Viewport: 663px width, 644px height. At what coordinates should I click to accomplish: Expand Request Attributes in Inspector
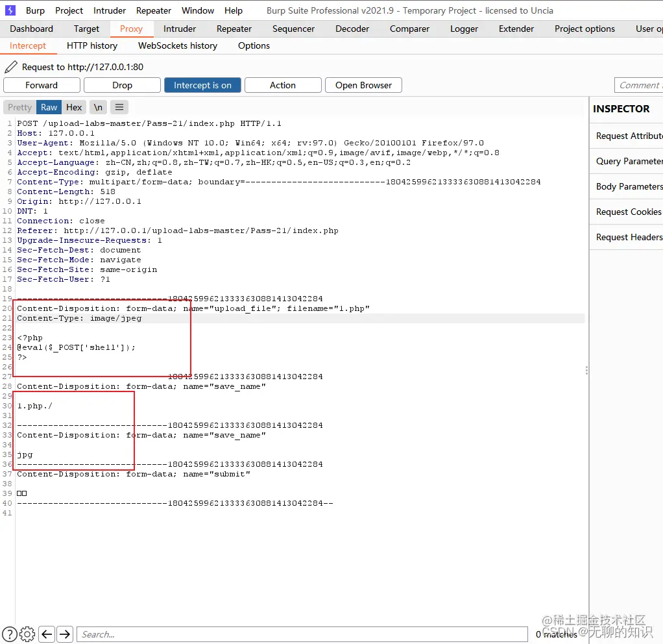click(627, 136)
